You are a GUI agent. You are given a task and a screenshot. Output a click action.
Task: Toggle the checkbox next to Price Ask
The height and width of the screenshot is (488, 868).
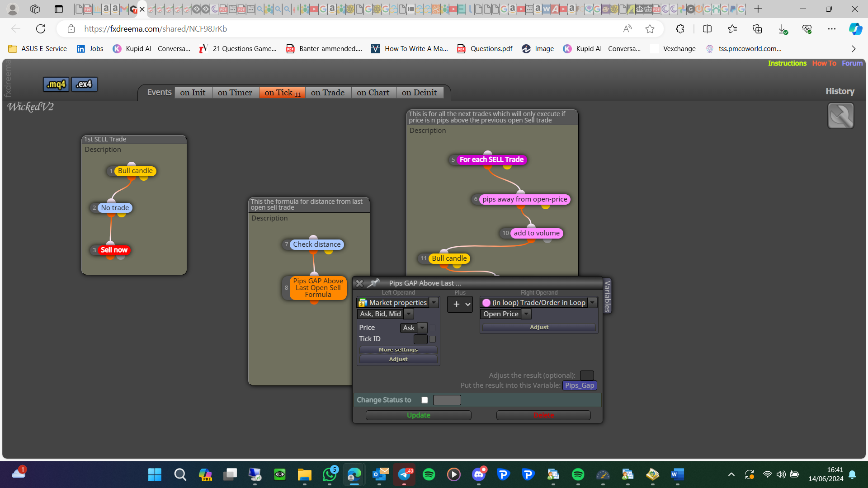click(432, 328)
